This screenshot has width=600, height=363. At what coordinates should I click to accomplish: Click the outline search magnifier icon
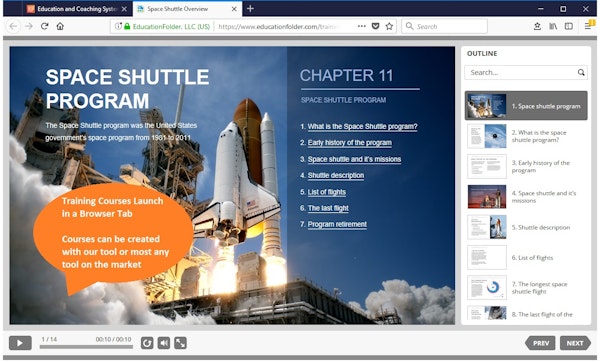click(x=581, y=72)
